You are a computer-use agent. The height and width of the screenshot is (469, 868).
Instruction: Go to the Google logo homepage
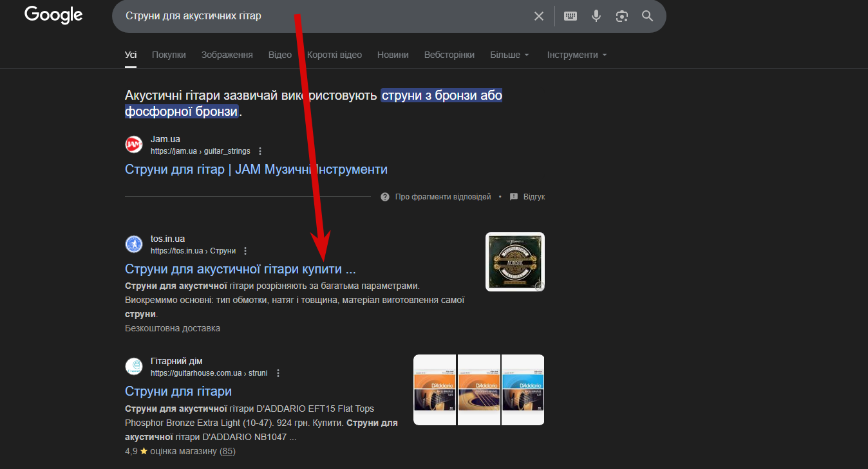[x=53, y=15]
